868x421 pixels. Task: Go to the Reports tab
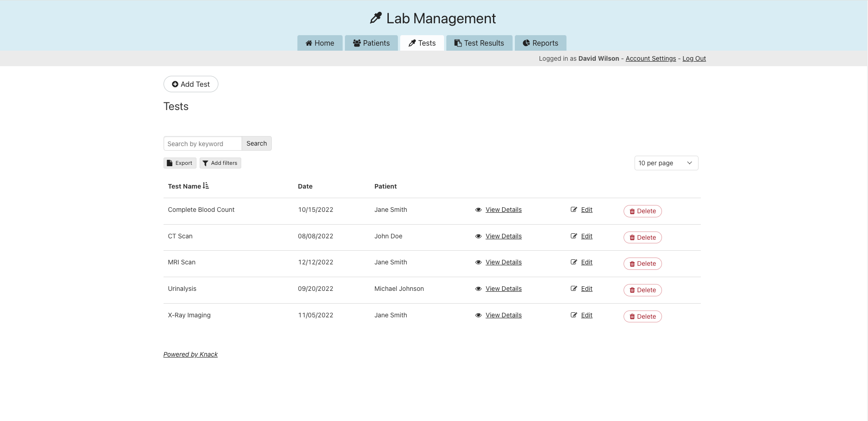tap(540, 43)
